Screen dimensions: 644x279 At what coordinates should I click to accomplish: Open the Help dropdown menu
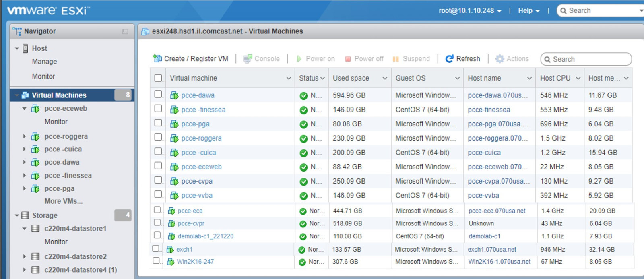click(528, 11)
